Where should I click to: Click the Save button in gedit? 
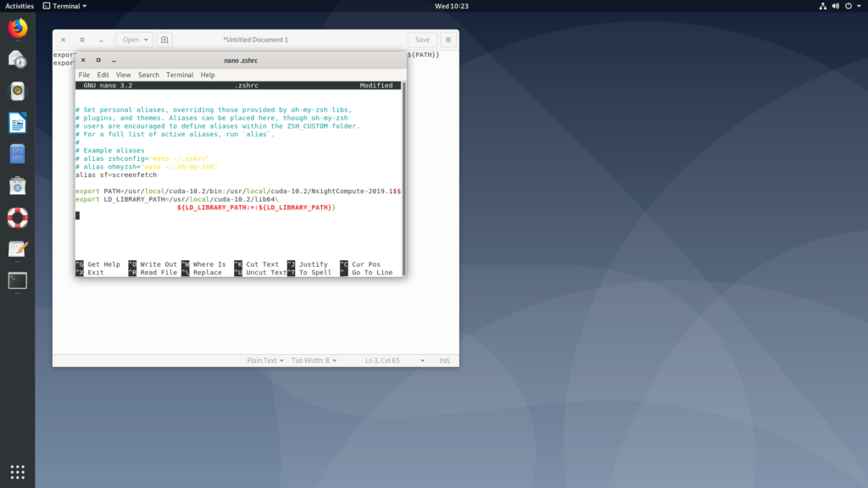422,40
